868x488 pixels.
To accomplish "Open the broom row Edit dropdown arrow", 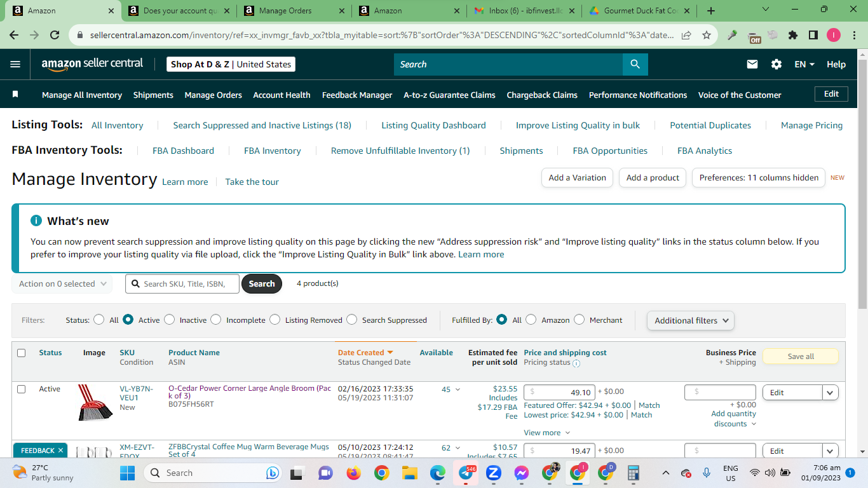I will pos(831,393).
